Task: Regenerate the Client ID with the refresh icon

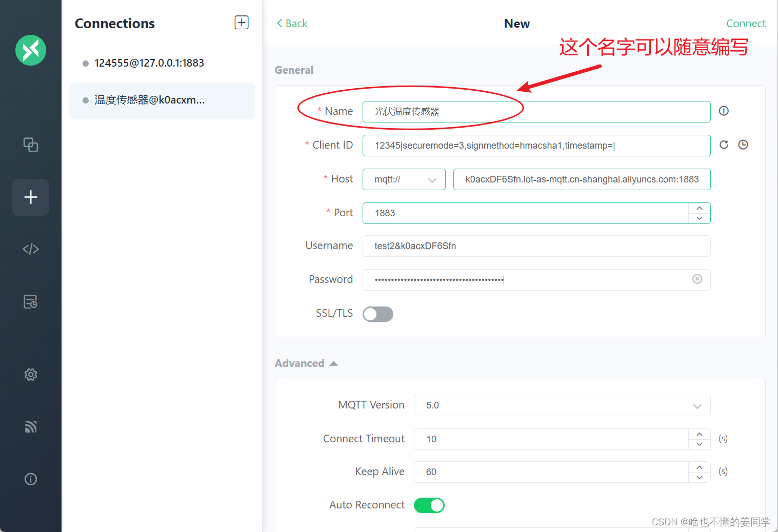Action: point(724,145)
